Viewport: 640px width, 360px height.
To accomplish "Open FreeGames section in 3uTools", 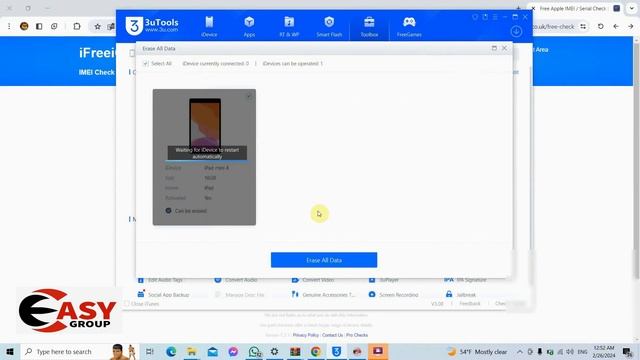I will pos(409,26).
